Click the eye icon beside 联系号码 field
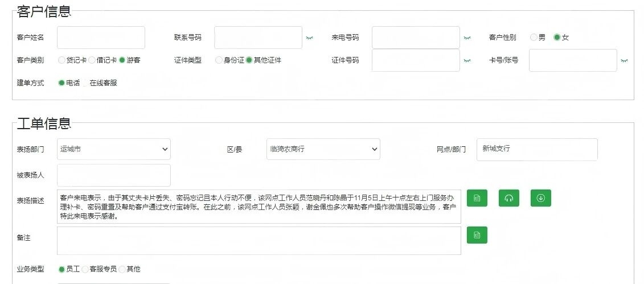 click(309, 38)
